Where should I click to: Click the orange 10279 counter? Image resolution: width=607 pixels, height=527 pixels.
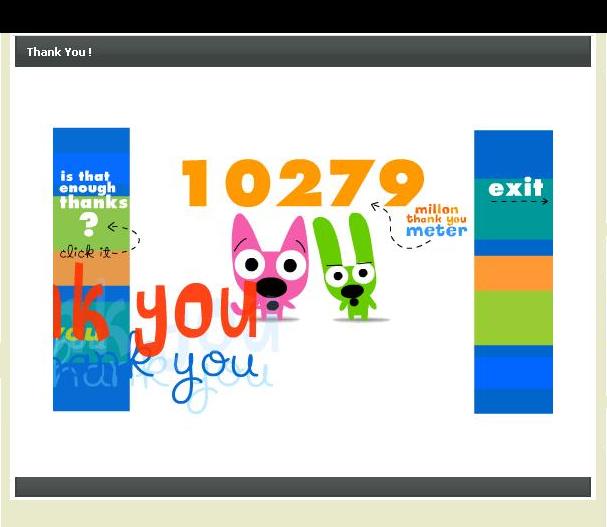tap(303, 182)
